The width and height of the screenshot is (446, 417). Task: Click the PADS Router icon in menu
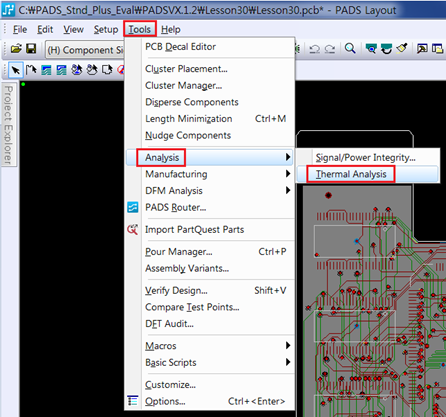pyautogui.click(x=133, y=207)
